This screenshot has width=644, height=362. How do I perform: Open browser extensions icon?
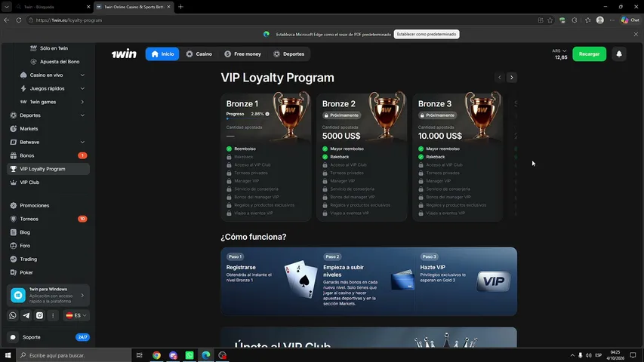[575, 20]
